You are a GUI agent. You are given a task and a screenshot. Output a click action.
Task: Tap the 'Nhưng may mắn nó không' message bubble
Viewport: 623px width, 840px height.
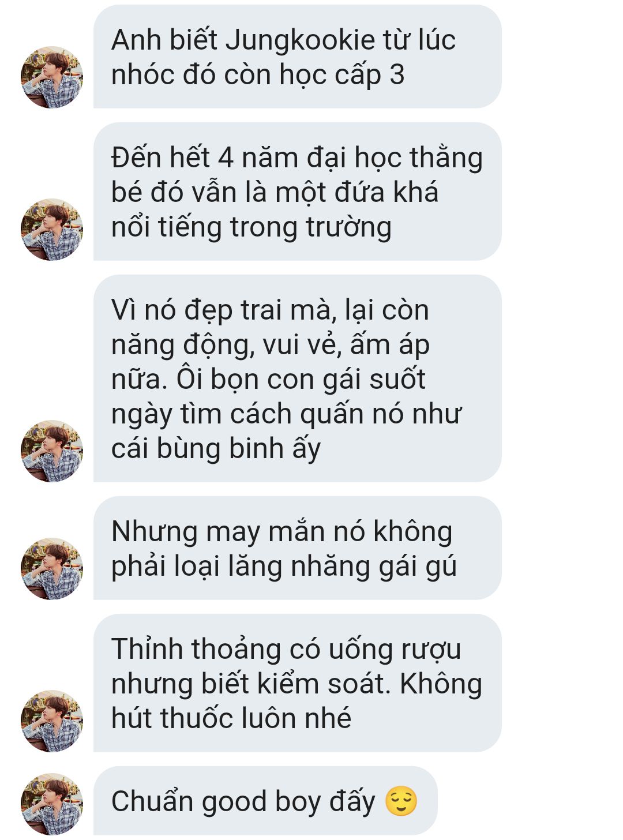tap(298, 548)
